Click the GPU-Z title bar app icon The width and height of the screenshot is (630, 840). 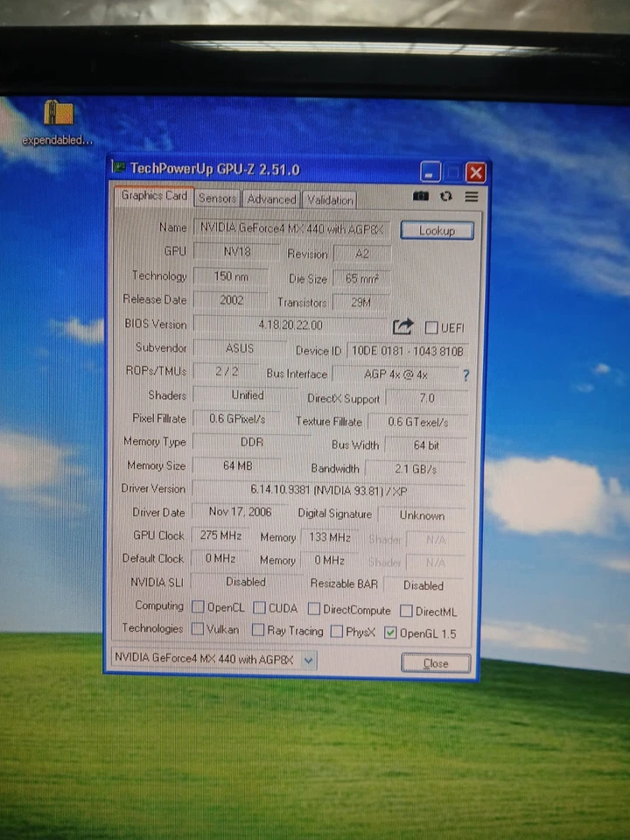(118, 168)
